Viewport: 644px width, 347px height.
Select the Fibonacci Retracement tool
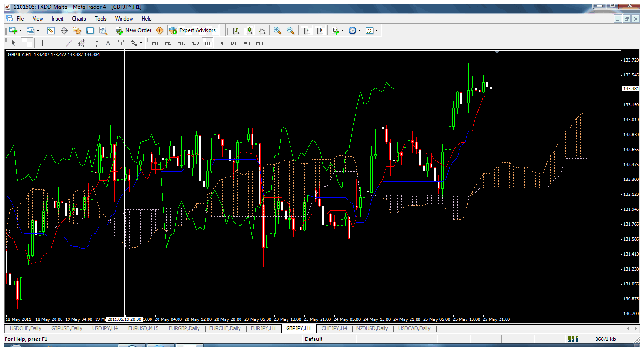tap(95, 43)
